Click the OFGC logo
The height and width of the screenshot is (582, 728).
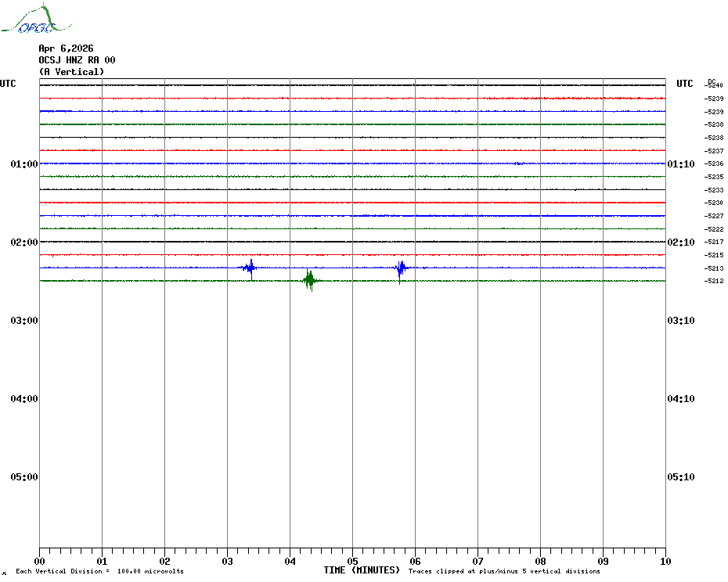(x=36, y=19)
